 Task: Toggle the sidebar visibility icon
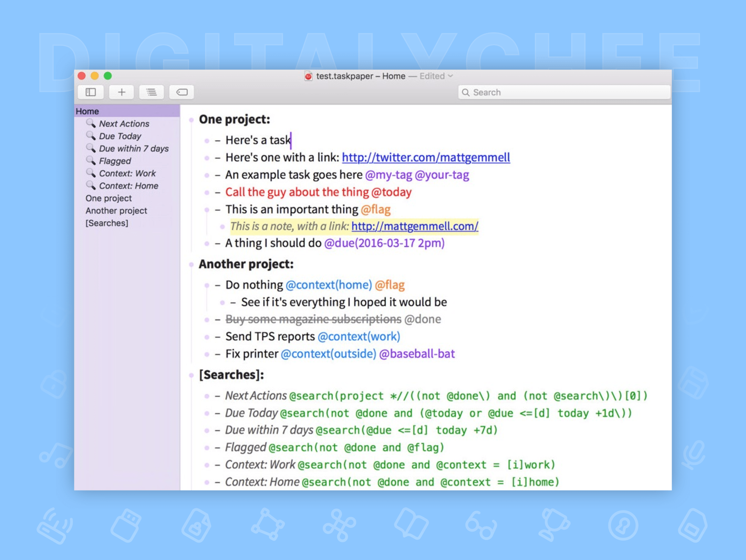pos(90,92)
